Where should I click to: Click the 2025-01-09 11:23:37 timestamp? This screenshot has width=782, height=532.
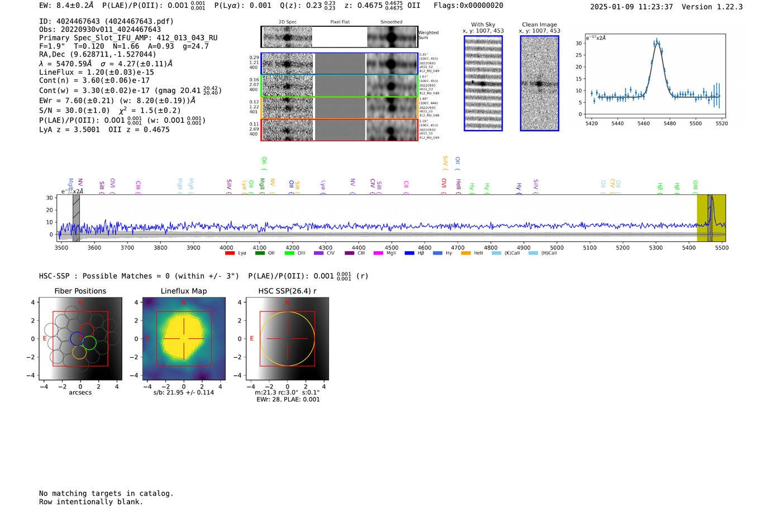click(631, 7)
